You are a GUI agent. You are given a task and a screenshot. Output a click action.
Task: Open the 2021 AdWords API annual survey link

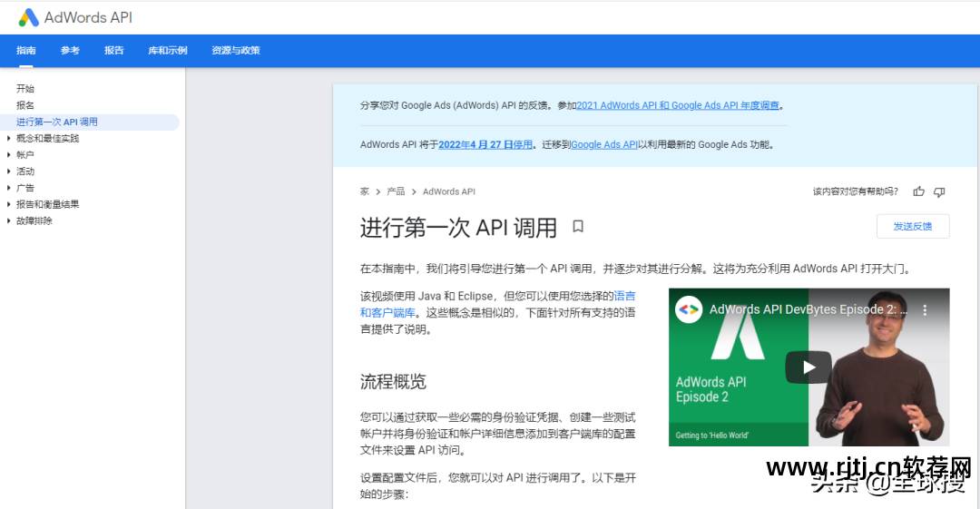678,105
